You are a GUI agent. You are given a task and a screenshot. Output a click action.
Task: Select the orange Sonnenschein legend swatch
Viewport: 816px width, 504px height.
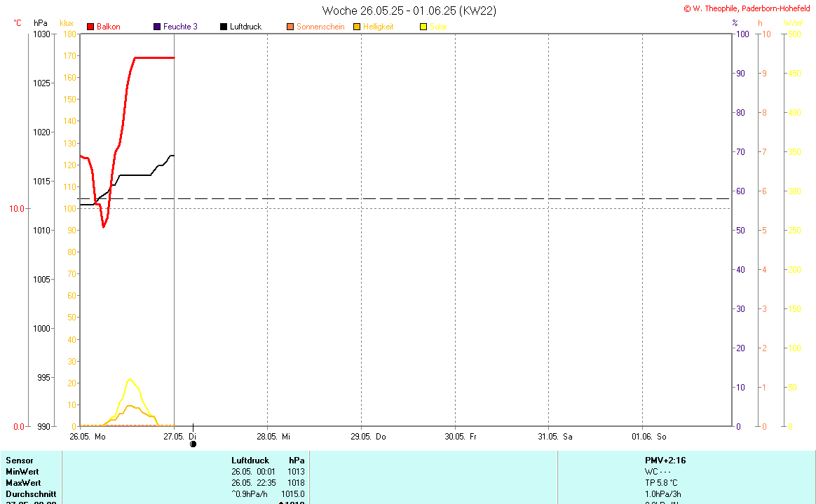click(x=290, y=27)
